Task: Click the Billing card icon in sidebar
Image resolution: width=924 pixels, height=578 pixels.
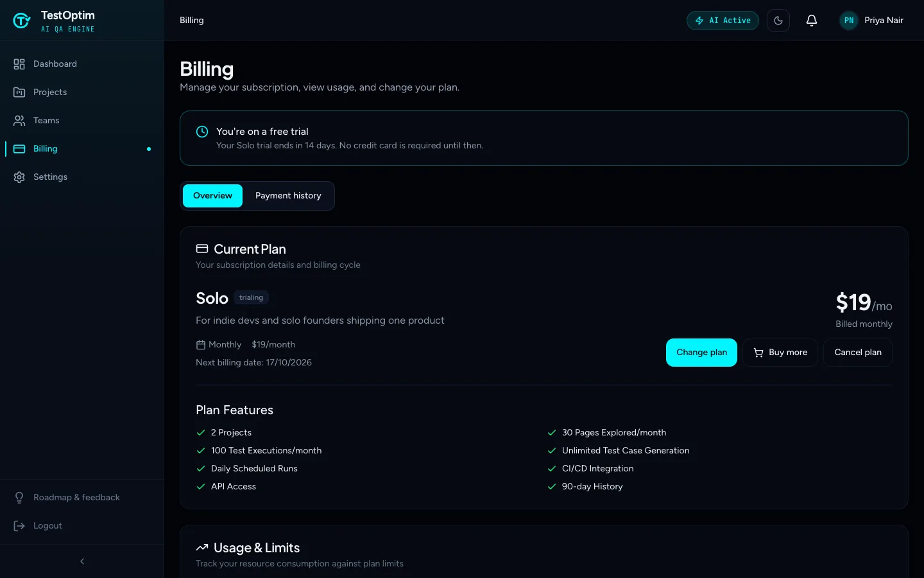Action: click(x=19, y=149)
